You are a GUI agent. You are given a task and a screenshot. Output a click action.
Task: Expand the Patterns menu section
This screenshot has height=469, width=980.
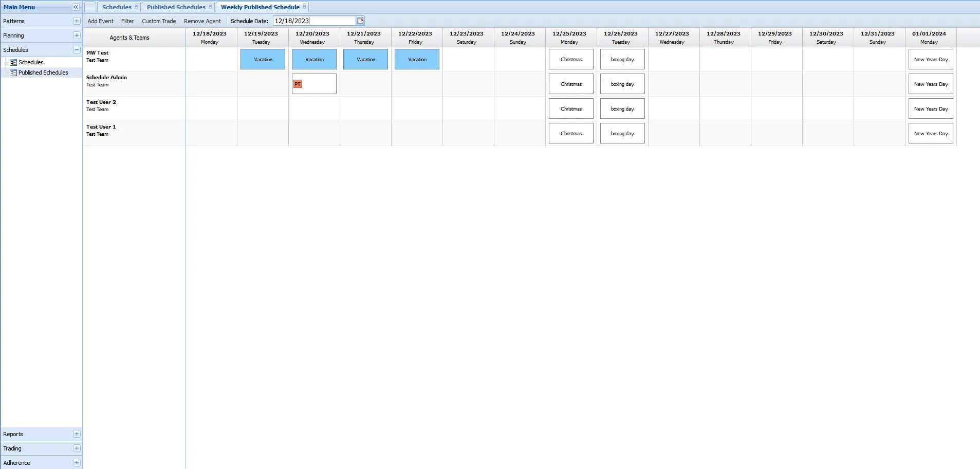tap(77, 21)
